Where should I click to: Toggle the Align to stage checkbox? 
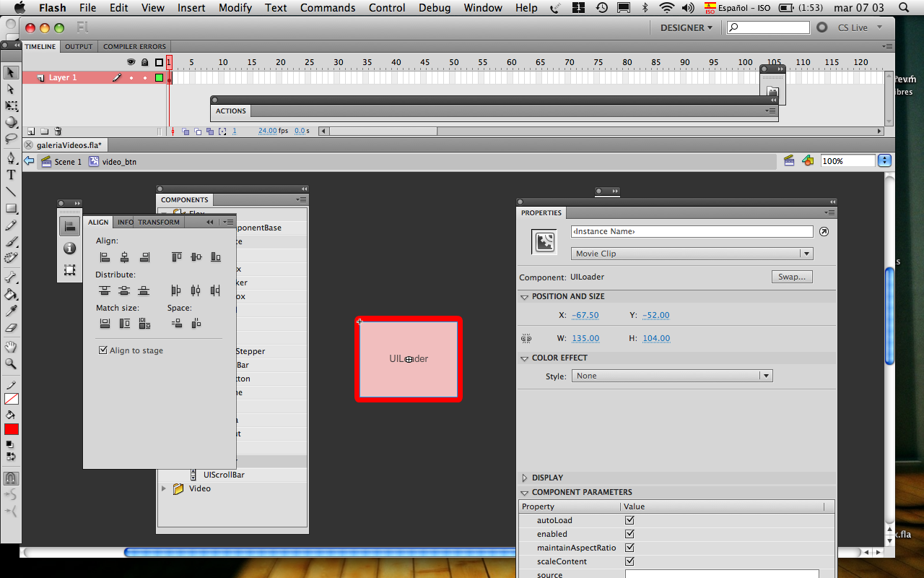[103, 350]
